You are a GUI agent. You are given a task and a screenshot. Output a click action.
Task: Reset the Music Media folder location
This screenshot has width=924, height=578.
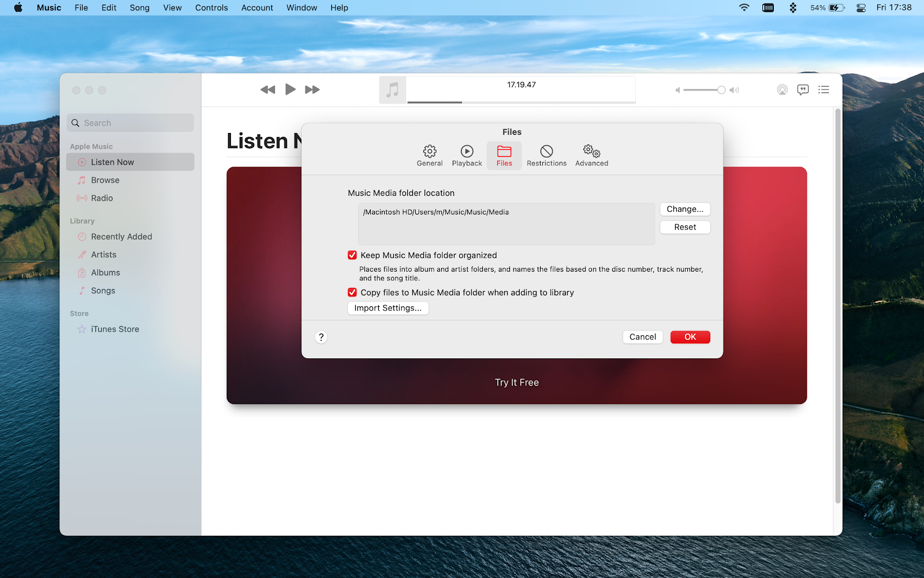coord(685,227)
